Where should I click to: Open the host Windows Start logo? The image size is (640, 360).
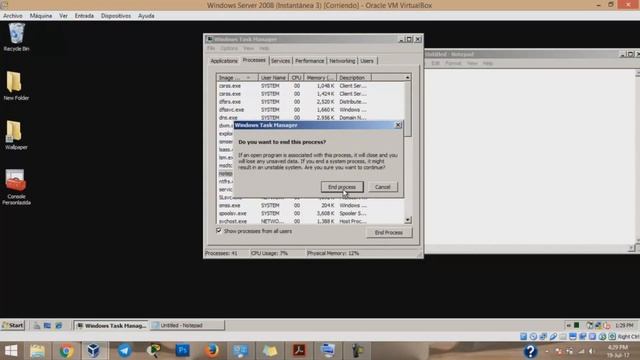point(11,351)
